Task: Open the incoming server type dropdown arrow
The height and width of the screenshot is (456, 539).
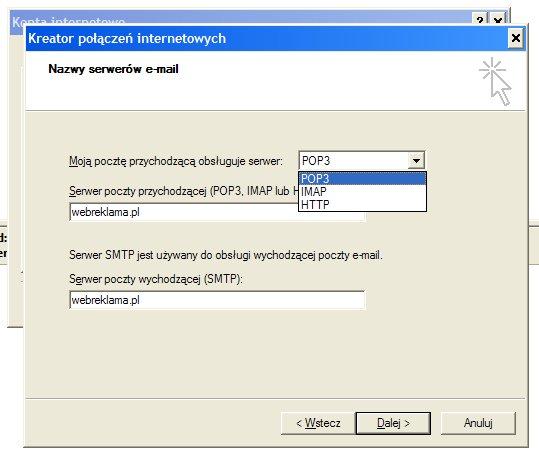Action: click(416, 160)
